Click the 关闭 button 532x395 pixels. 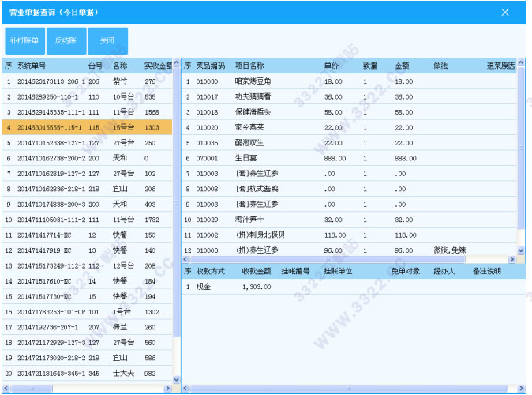107,41
